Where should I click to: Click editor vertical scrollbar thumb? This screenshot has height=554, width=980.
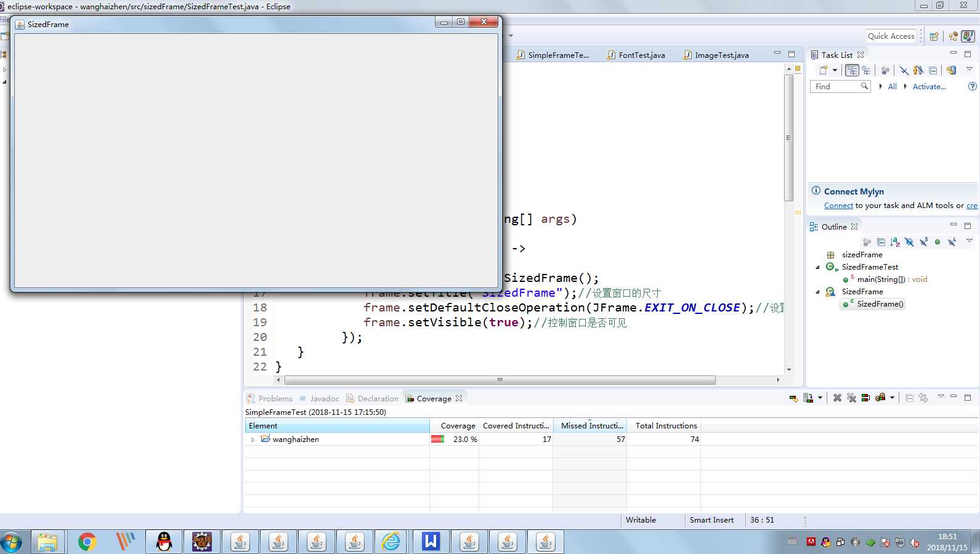788,137
